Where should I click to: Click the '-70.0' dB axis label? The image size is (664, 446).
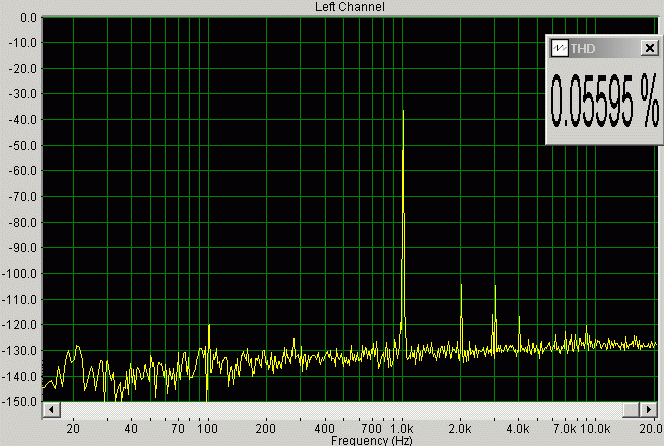tap(22, 197)
